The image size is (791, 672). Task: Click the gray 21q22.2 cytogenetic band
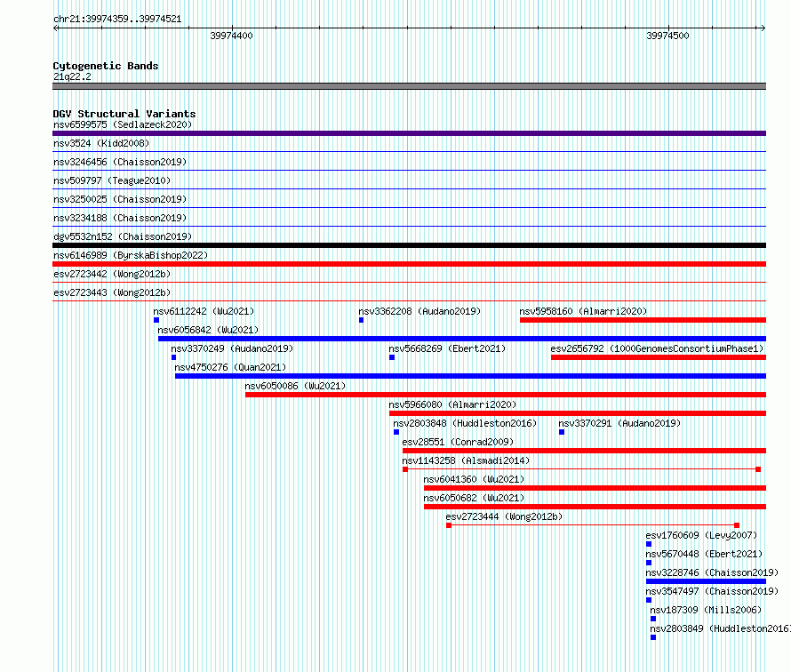click(409, 86)
